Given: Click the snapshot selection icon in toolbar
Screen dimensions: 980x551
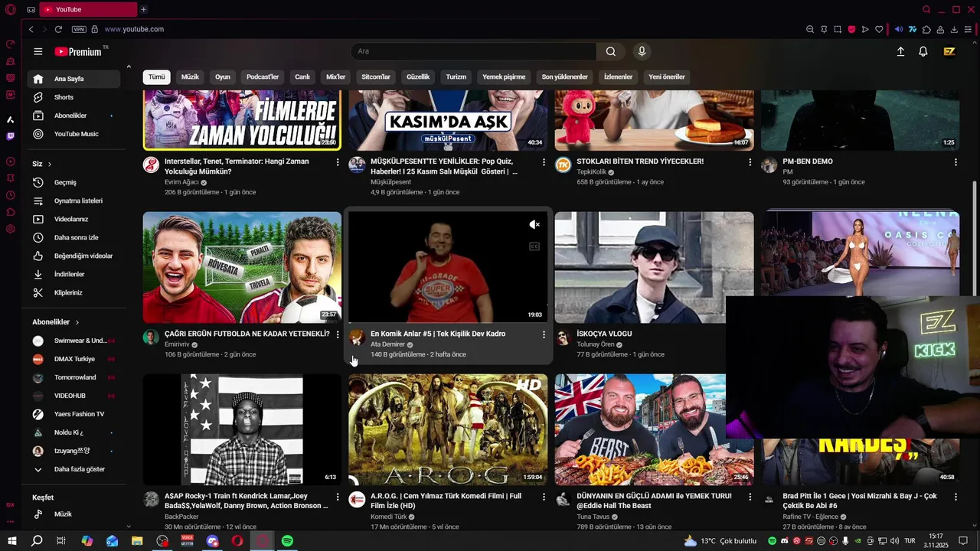Looking at the screenshot, I should tap(838, 29).
